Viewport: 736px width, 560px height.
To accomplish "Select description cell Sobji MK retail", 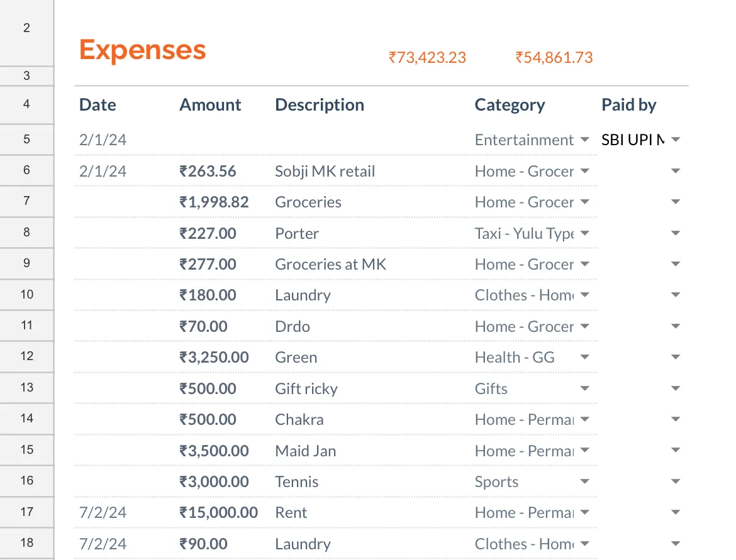I will (x=325, y=172).
